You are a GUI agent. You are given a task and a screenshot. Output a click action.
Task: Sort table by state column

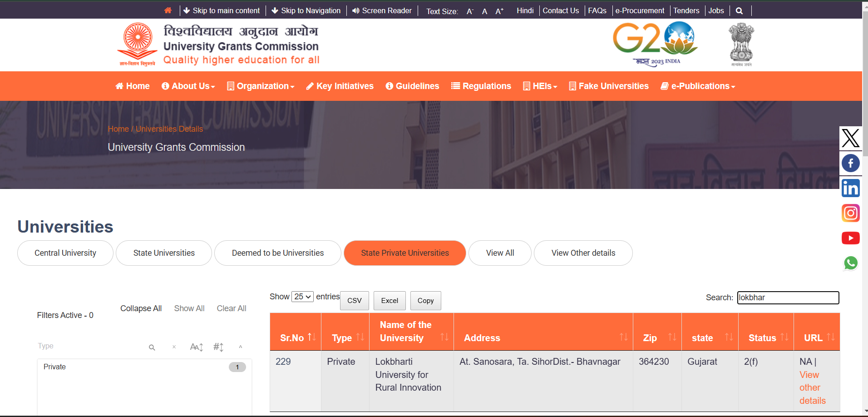coord(710,332)
